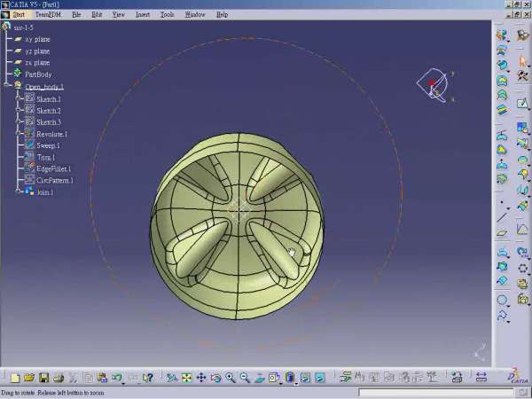Click the What's This help icon
532x399 pixels.
(x=148, y=378)
